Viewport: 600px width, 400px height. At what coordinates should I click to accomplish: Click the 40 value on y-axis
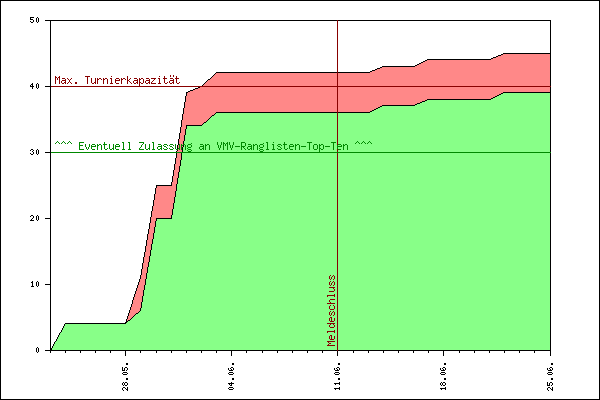click(34, 86)
